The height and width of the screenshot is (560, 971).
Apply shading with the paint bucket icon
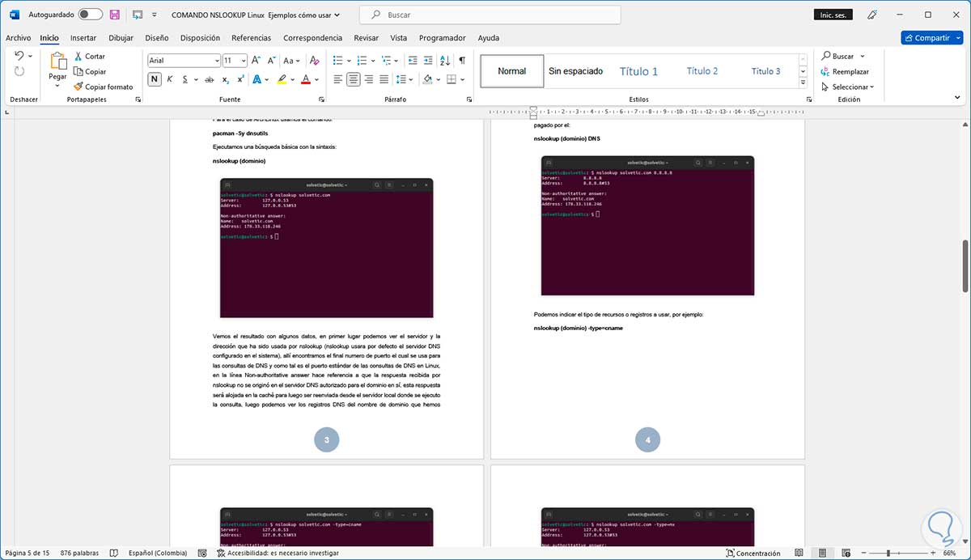[427, 79]
